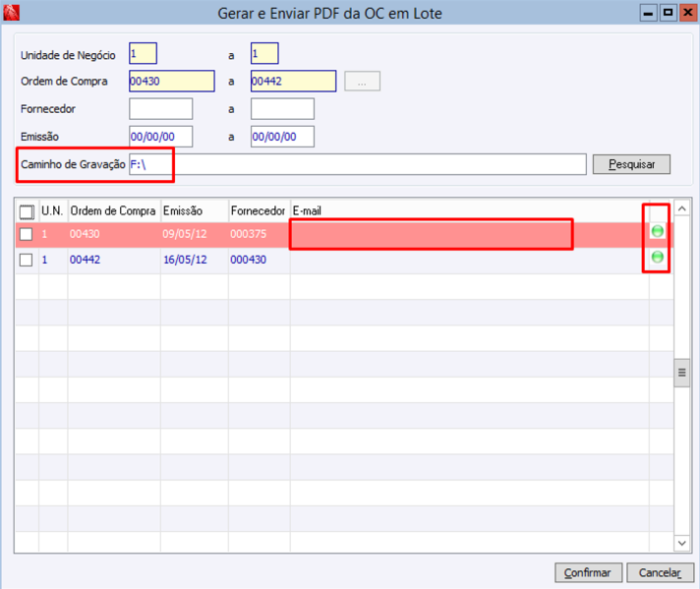Close the Gerar e Enviar PDF window
Viewport: 700px width, 589px height.
pos(688,13)
